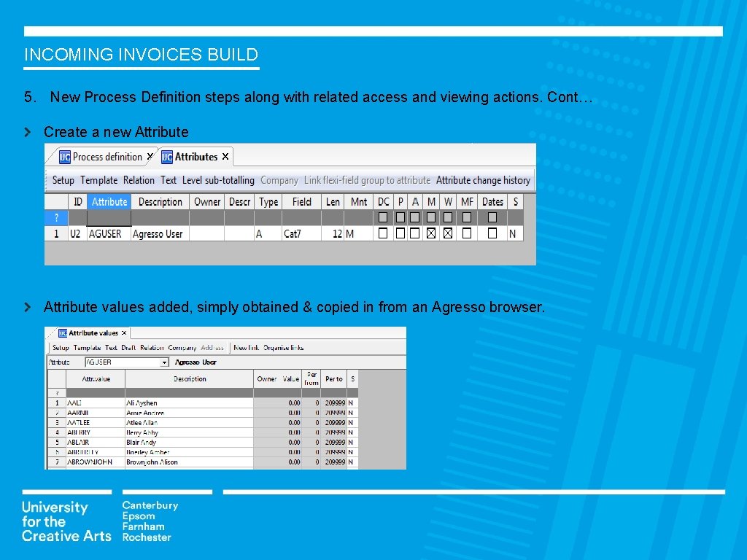Image resolution: width=747 pixels, height=560 pixels.
Task: Click the Relation menu item
Action: click(x=139, y=180)
